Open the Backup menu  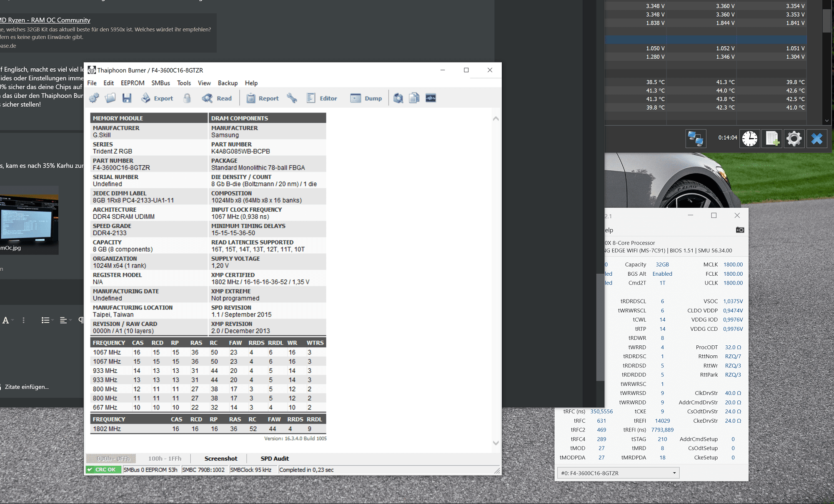click(x=228, y=83)
